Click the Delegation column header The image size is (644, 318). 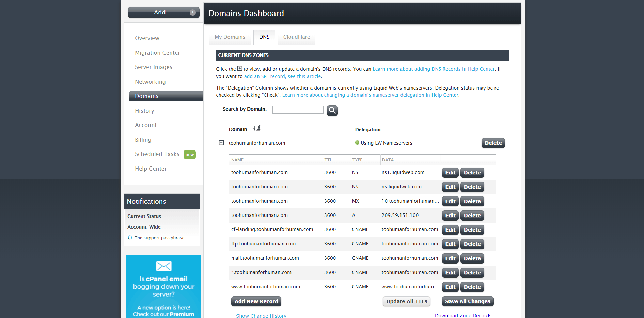(x=368, y=130)
